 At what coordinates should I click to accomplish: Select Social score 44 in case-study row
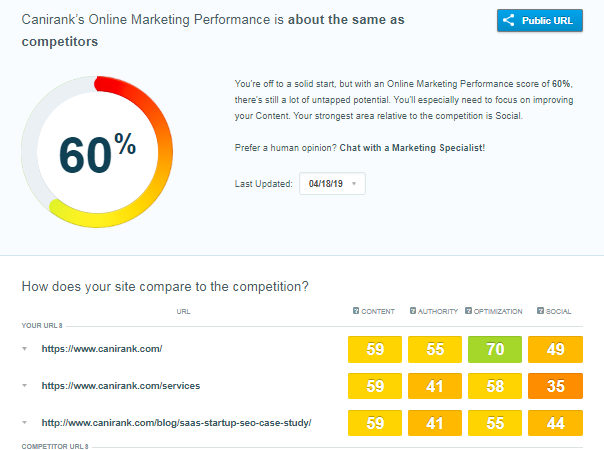click(555, 423)
